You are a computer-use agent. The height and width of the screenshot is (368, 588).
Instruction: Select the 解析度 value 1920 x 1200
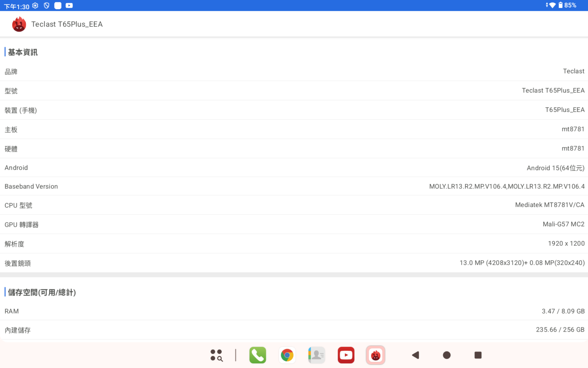pos(566,243)
